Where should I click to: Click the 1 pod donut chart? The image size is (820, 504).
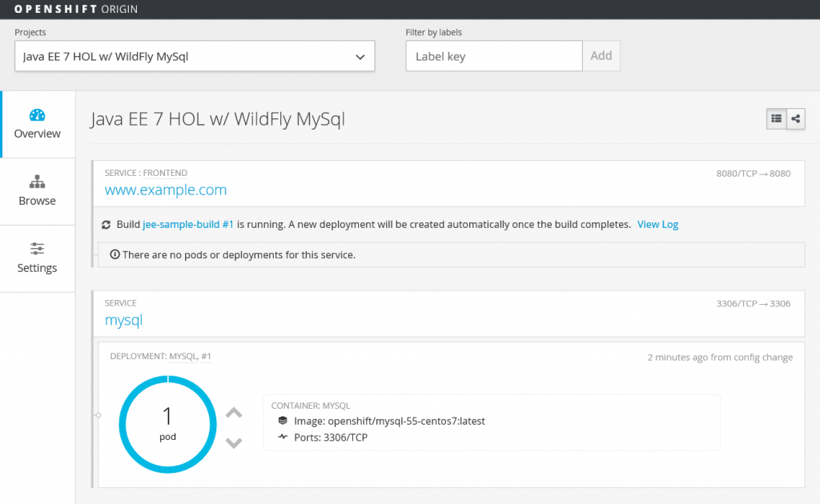(x=167, y=424)
